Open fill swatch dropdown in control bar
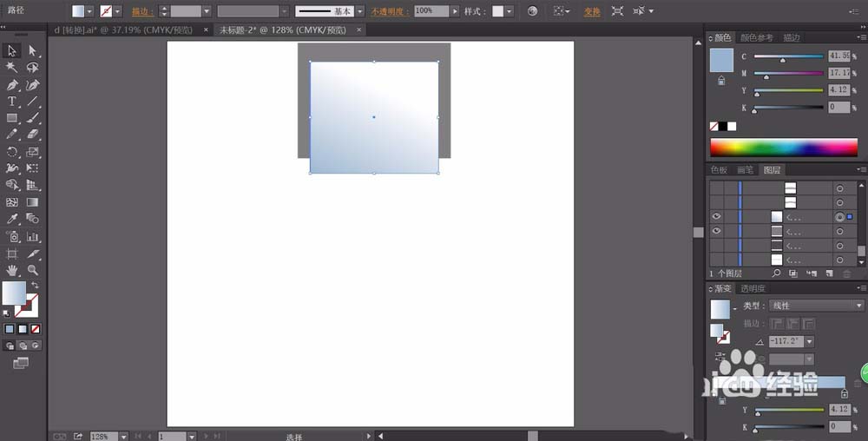The height and width of the screenshot is (441, 868). tap(89, 11)
